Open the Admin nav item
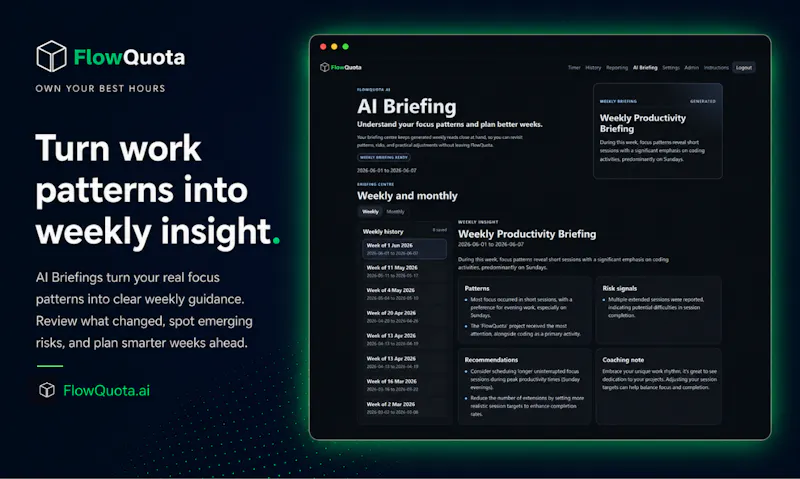 coord(691,67)
